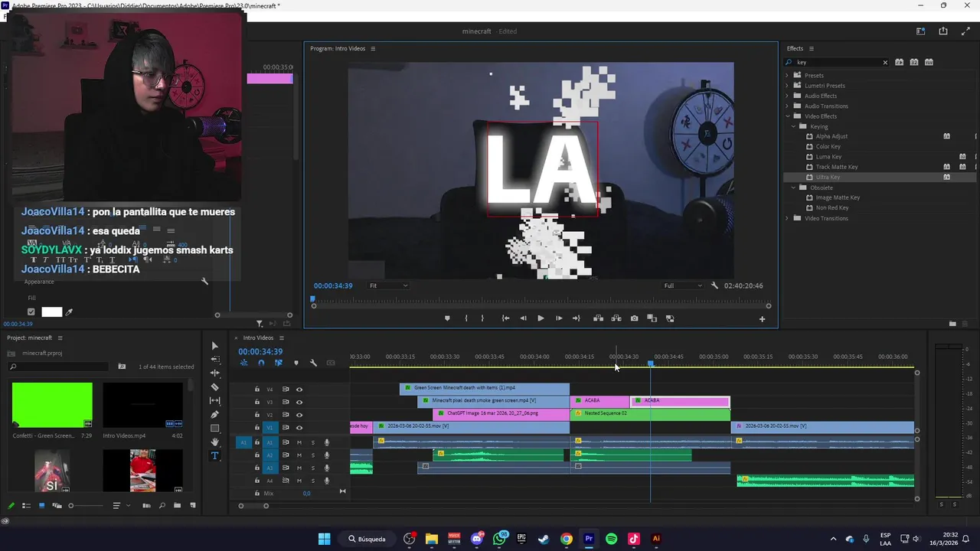
Task: Select the Track Select Forward tool
Action: point(214,360)
